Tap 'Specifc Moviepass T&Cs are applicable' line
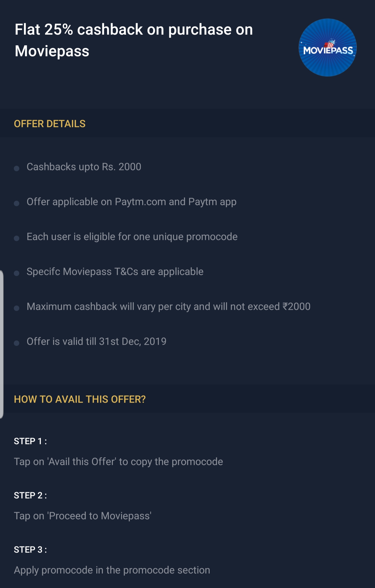The height and width of the screenshot is (588, 375). (x=115, y=272)
